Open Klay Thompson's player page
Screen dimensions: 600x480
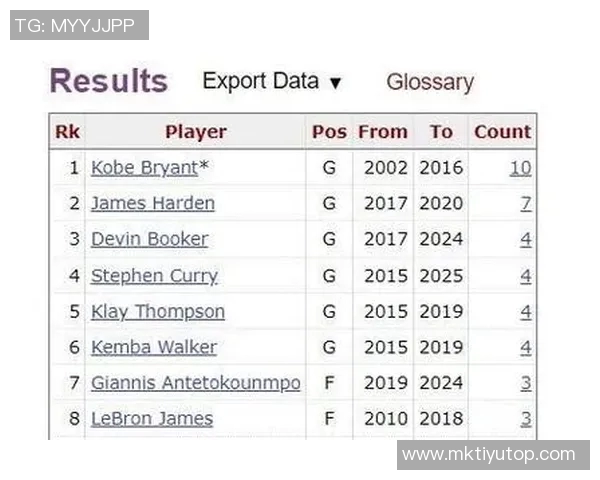(x=158, y=312)
